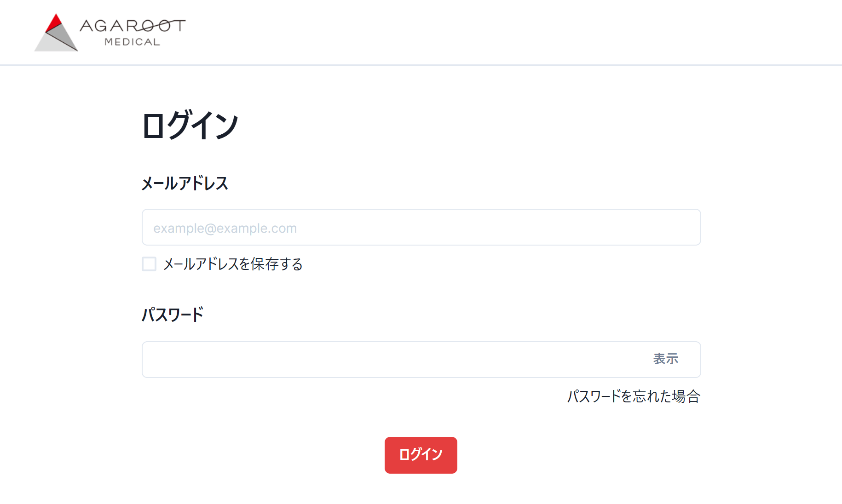Focus the メールアドレス input field
The height and width of the screenshot is (504, 842).
pos(421,228)
